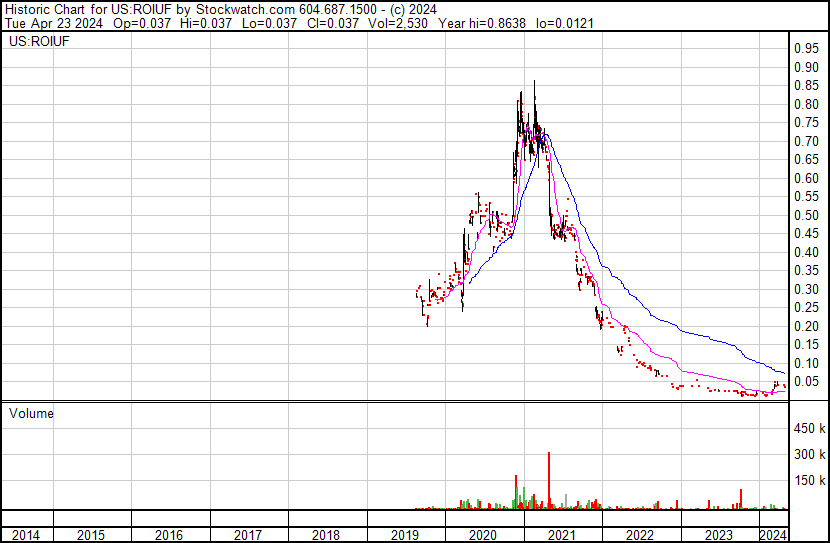Click the 0.80 price axis label
Viewport: 830px width, 543px height.
click(x=806, y=104)
